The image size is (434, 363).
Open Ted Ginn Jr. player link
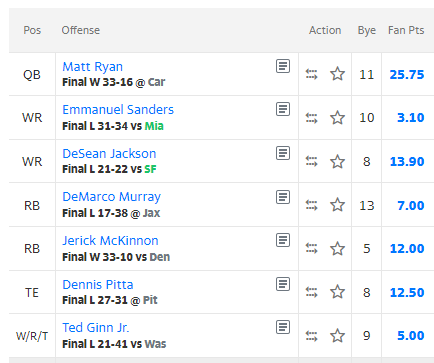pos(95,328)
